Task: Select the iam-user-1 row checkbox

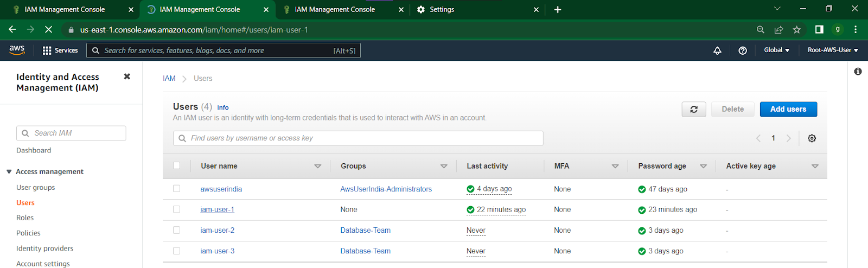Action: (176, 209)
